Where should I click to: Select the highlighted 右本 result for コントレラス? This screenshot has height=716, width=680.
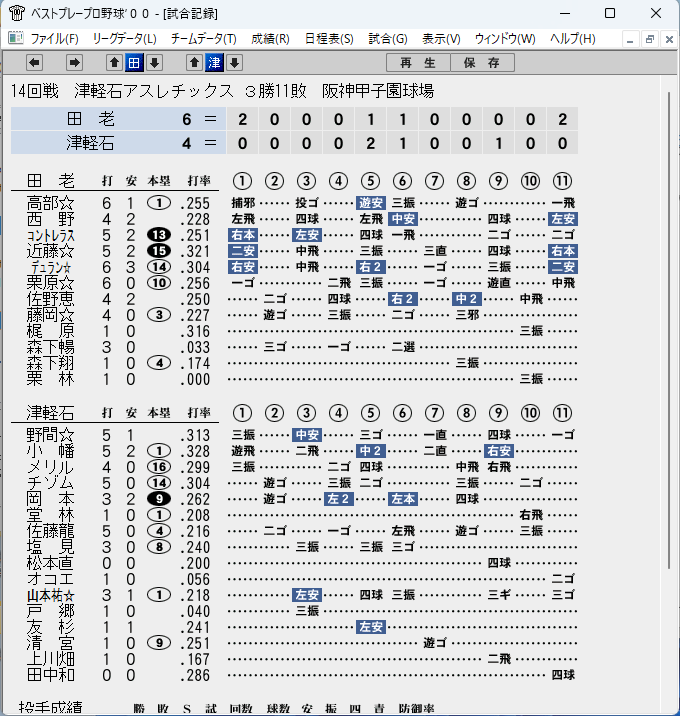tap(242, 235)
